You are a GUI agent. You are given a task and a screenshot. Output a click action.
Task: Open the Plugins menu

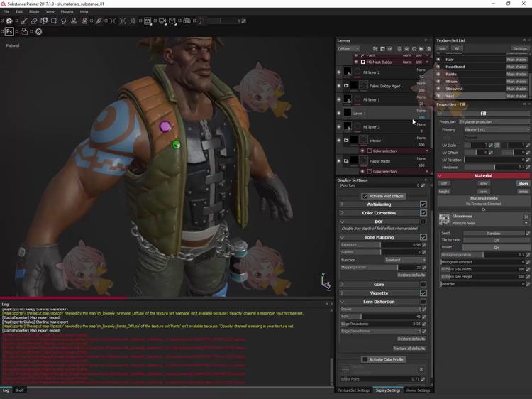(x=67, y=11)
